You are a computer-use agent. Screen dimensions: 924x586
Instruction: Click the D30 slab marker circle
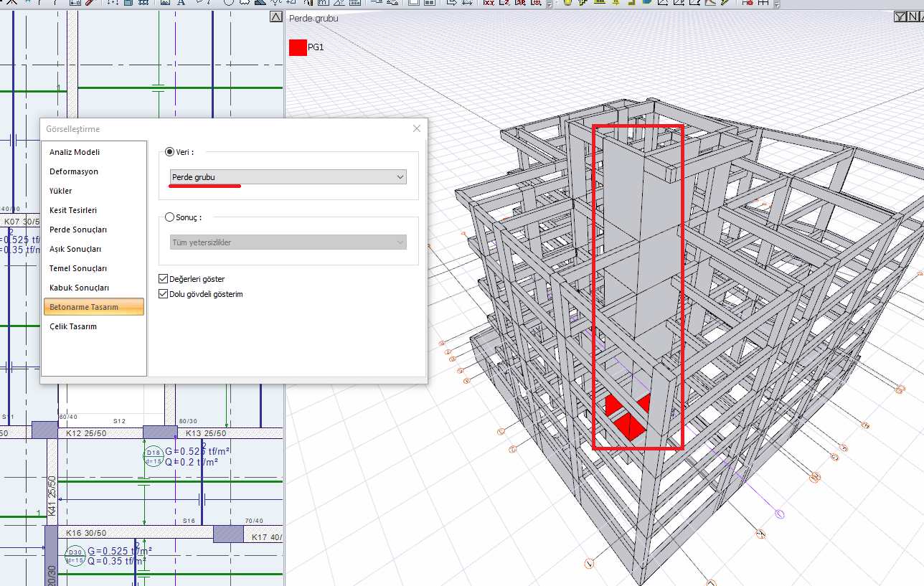(x=75, y=556)
